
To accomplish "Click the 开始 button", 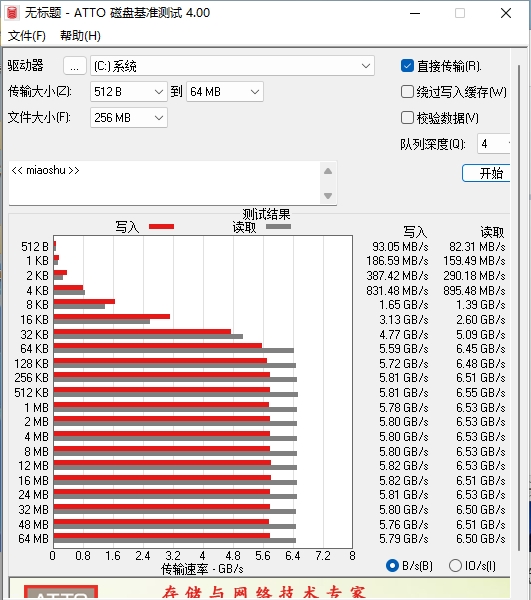I will pyautogui.click(x=486, y=173).
